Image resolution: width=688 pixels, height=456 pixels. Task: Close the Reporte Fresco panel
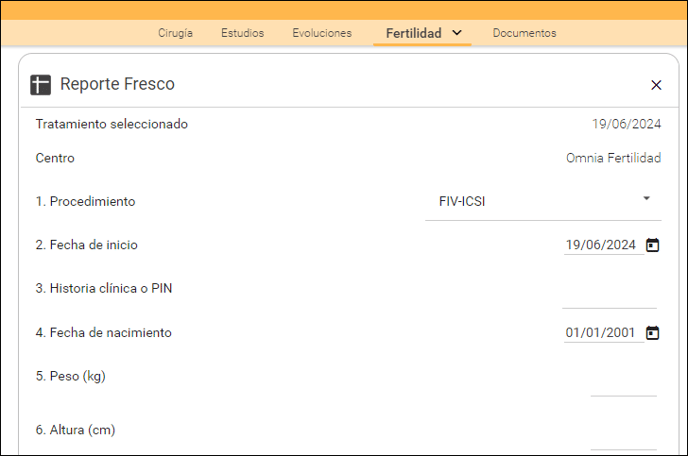[x=656, y=85]
